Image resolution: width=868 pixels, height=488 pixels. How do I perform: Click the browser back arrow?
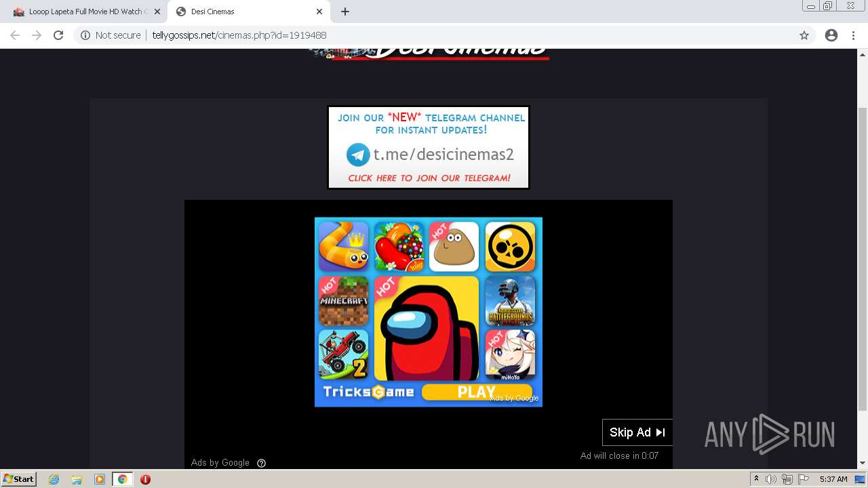click(15, 35)
